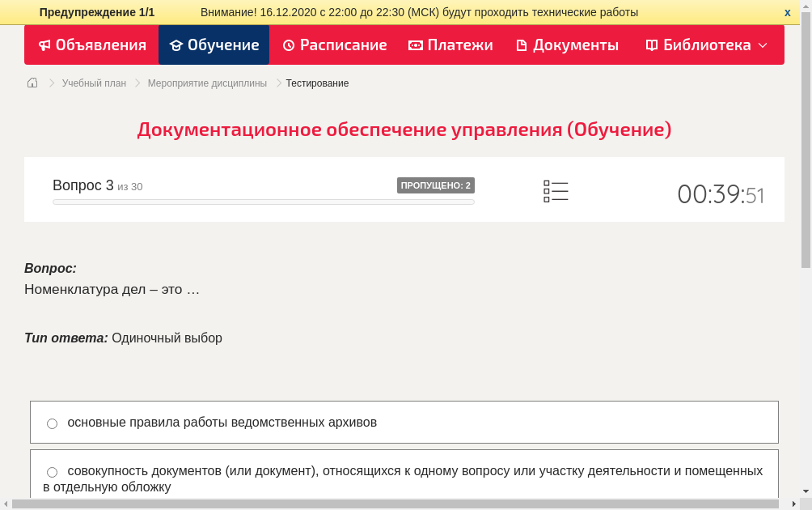
Task: Switch to the Обучение tab
Action: click(214, 45)
